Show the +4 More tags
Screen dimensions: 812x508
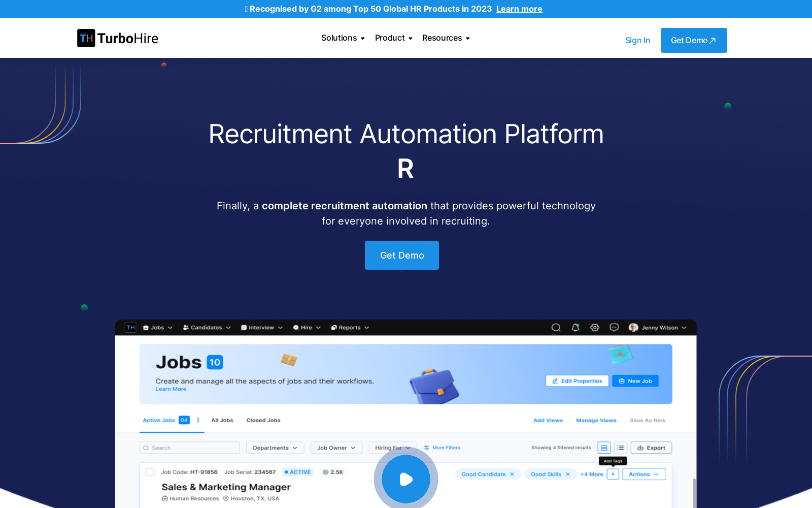click(x=592, y=474)
